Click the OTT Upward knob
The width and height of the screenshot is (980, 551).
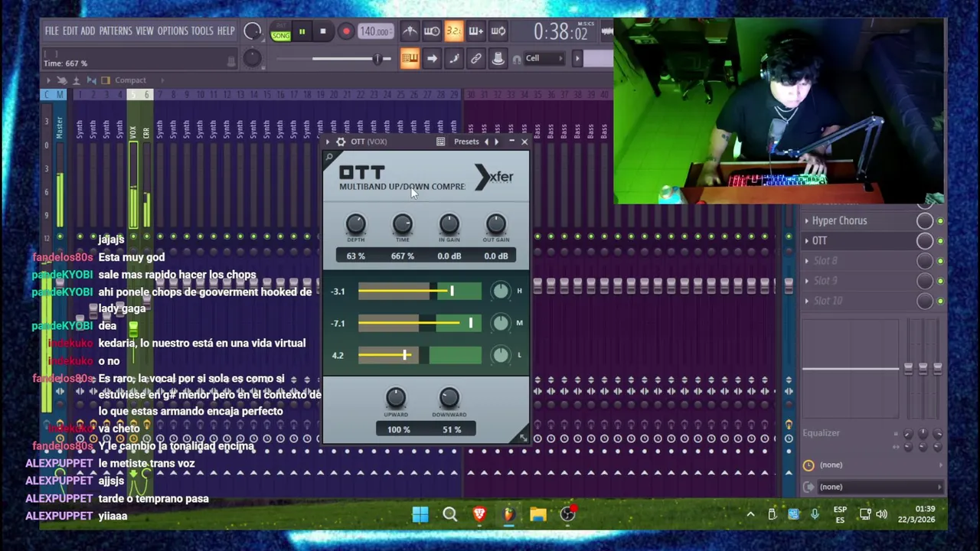(x=395, y=397)
